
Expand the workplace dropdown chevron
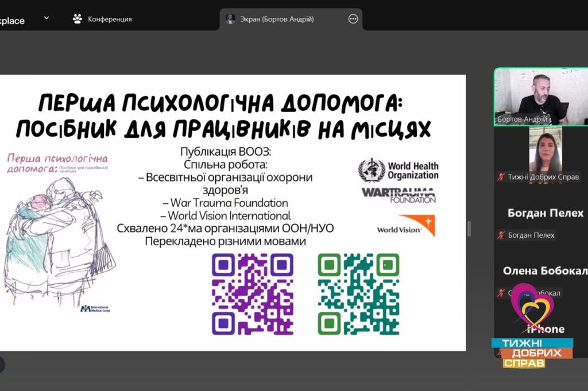pyautogui.click(x=47, y=18)
